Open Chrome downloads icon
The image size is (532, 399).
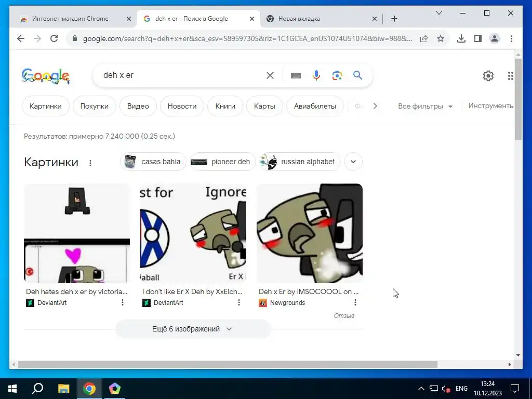click(461, 38)
